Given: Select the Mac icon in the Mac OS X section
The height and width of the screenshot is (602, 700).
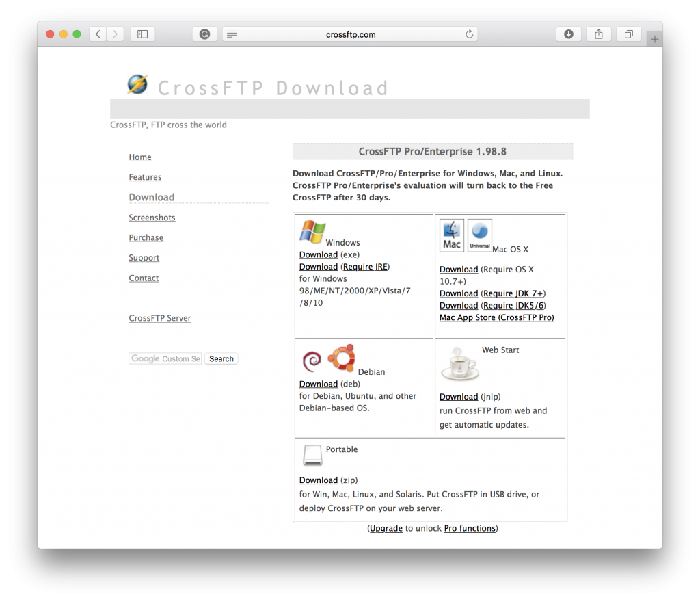Looking at the screenshot, I should coord(452,235).
